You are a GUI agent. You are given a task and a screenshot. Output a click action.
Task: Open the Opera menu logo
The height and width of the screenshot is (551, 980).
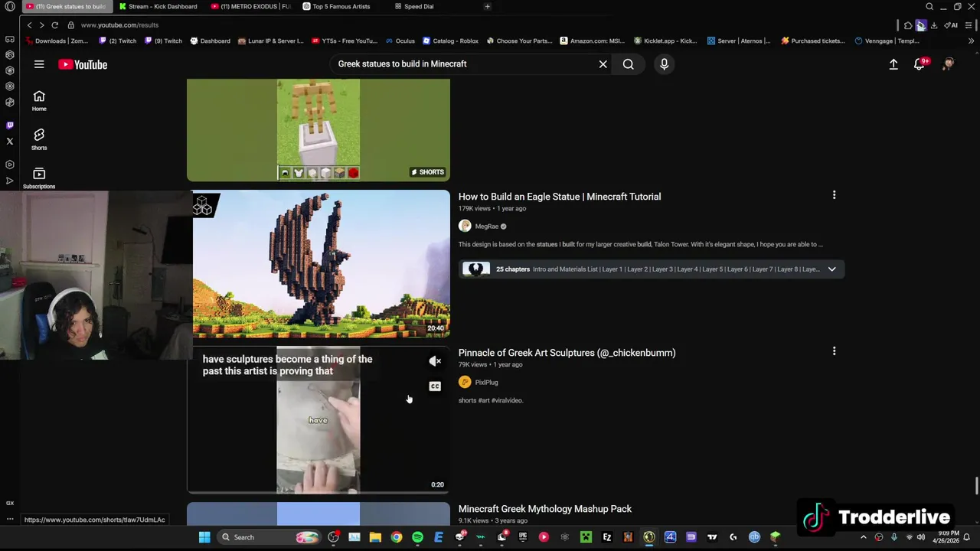[10, 6]
